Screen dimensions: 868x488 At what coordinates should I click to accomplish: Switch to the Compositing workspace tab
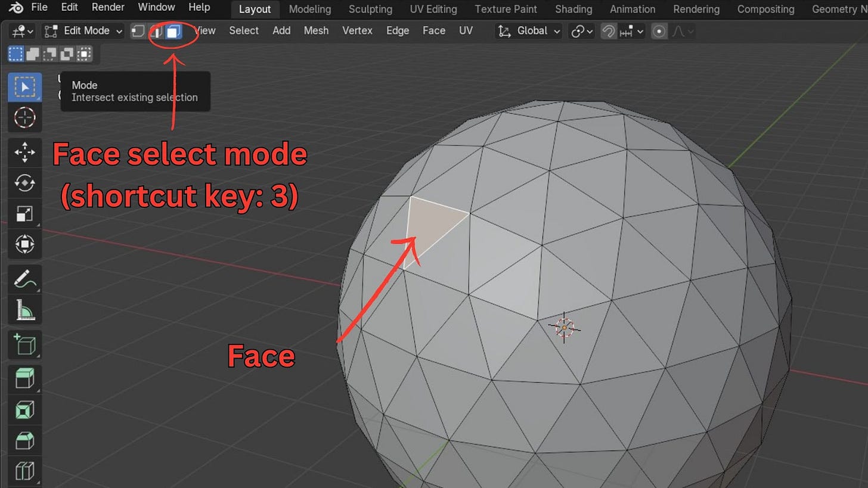[x=765, y=9]
